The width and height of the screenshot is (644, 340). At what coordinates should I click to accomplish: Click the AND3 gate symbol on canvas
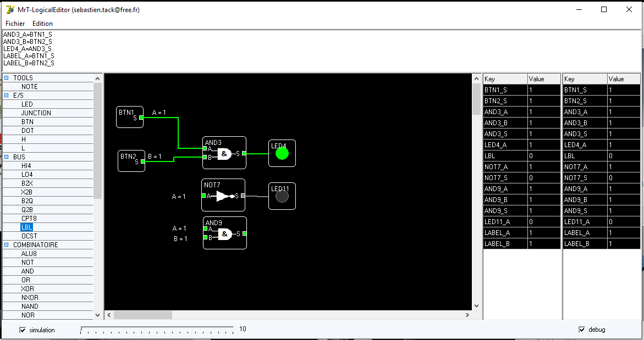pos(224,154)
